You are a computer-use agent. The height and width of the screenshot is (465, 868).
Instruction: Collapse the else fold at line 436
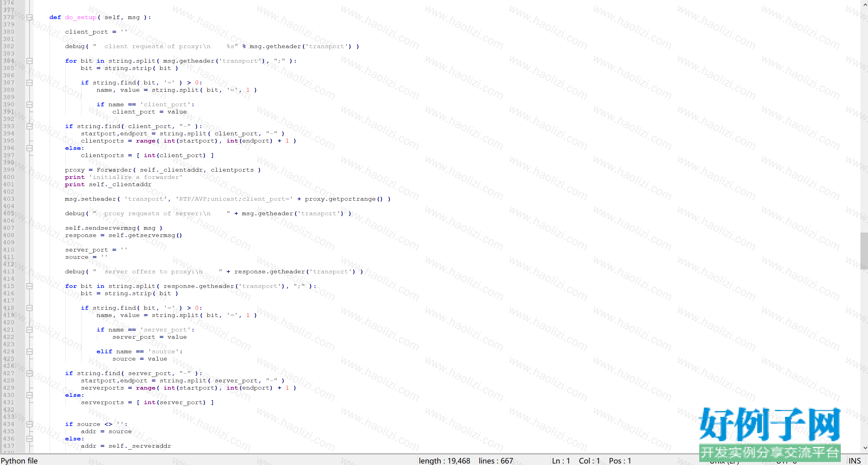point(30,439)
